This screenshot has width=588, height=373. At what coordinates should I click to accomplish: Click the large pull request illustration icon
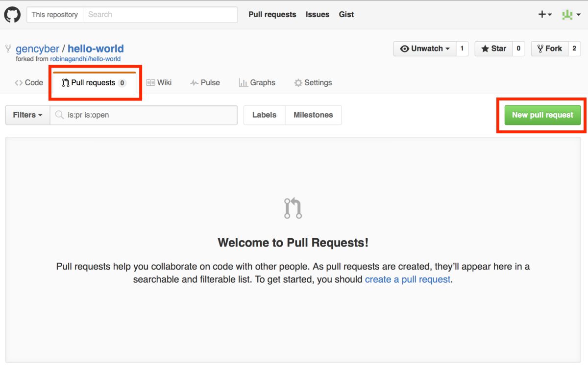point(293,208)
